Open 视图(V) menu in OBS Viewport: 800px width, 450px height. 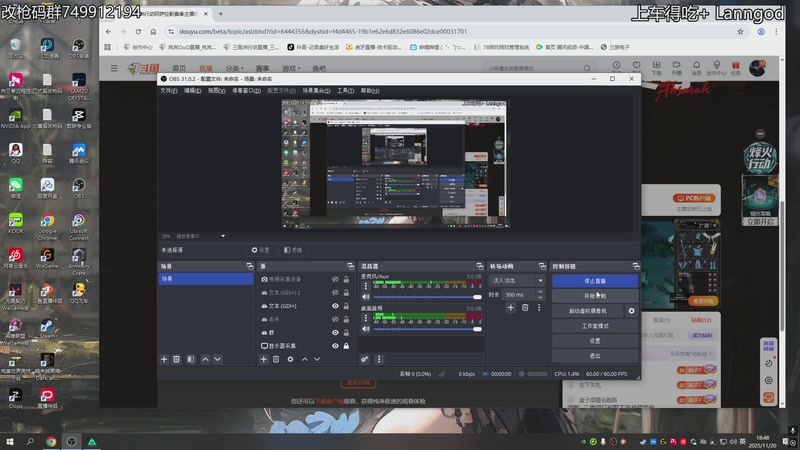click(216, 91)
